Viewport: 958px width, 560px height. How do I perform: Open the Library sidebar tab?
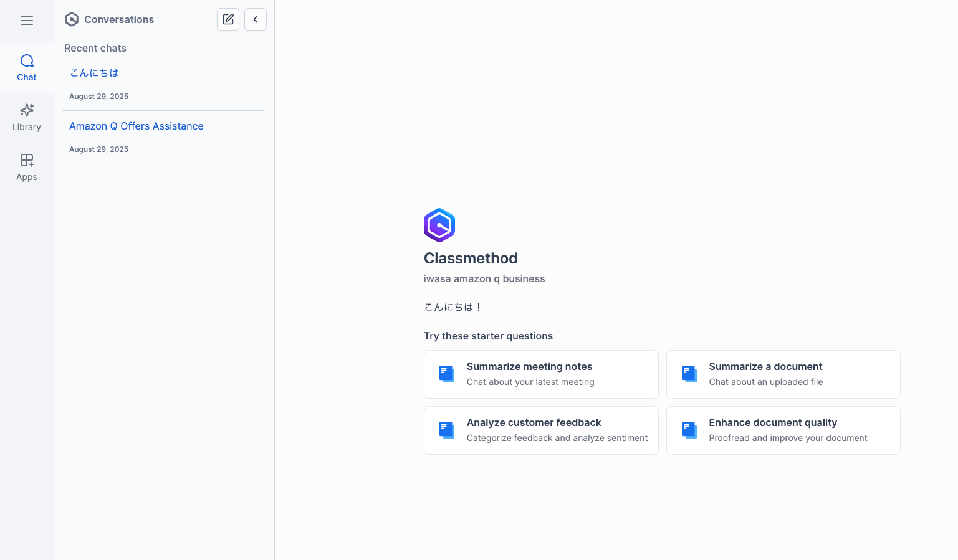27,118
